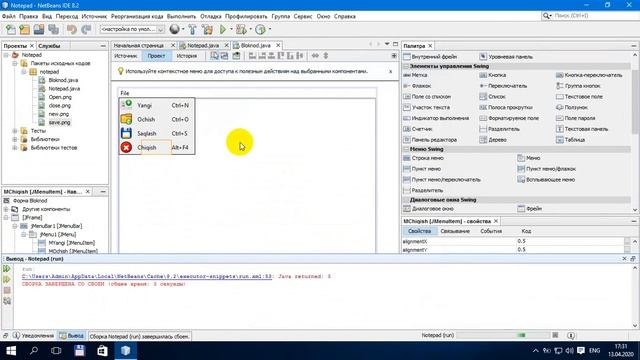The width and height of the screenshot is (640, 360).
Task: Click the globe browser icon in toolbar
Action: click(174, 29)
